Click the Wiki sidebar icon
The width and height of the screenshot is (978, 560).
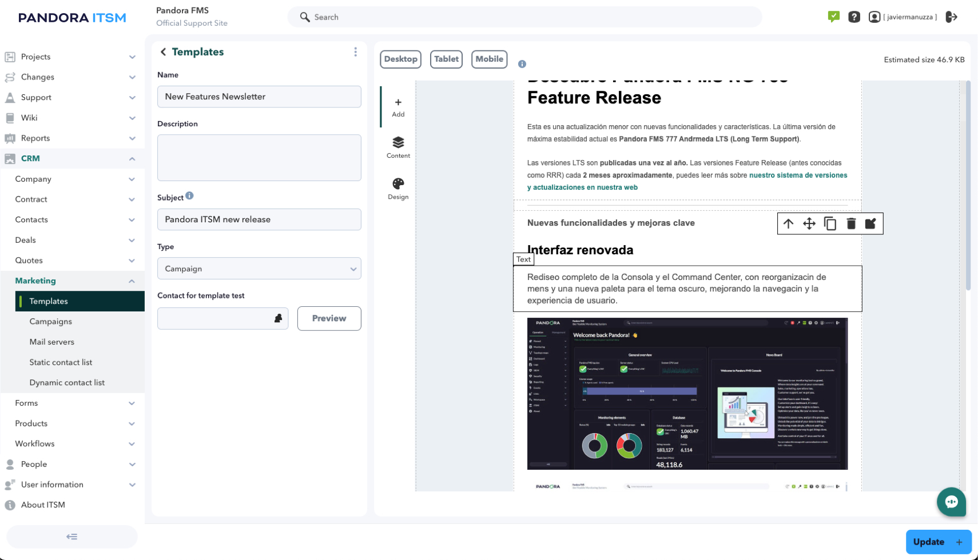10,118
